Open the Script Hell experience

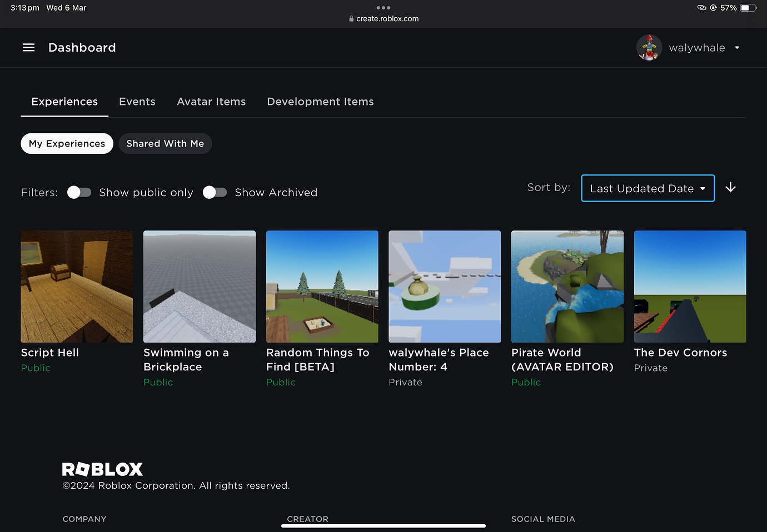(x=77, y=287)
